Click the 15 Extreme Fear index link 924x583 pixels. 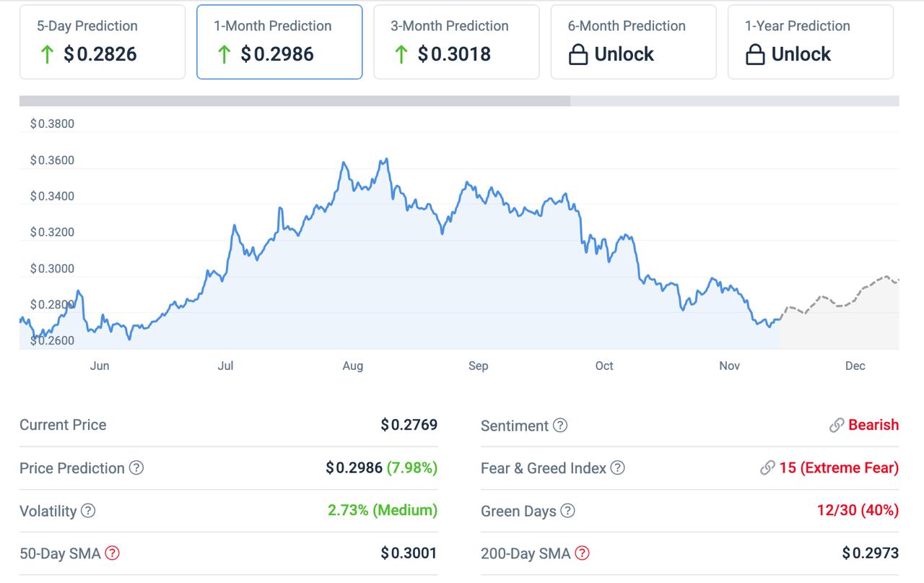(x=836, y=468)
